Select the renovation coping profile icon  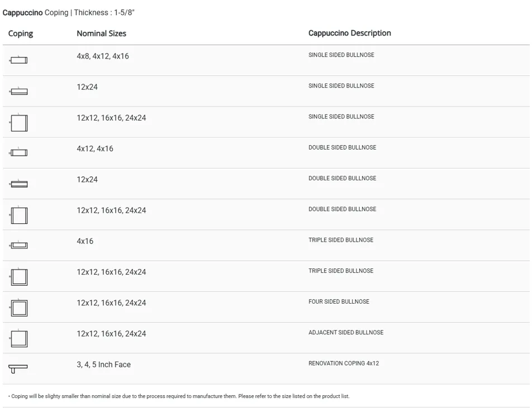click(18, 368)
